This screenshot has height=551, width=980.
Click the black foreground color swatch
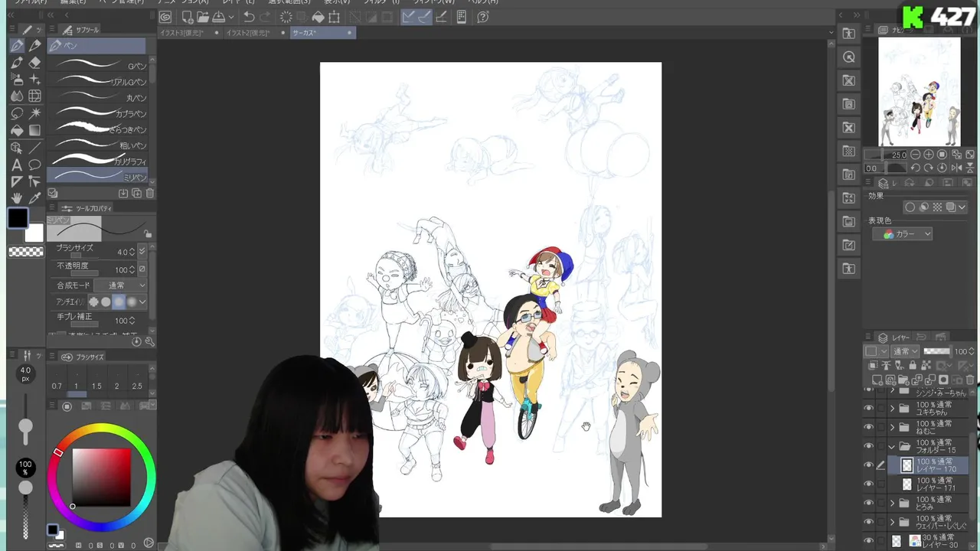18,219
